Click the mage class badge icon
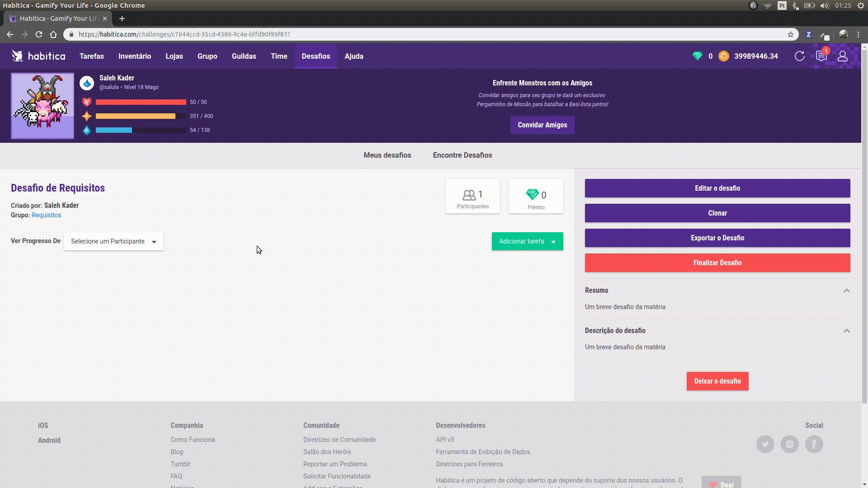 (87, 83)
